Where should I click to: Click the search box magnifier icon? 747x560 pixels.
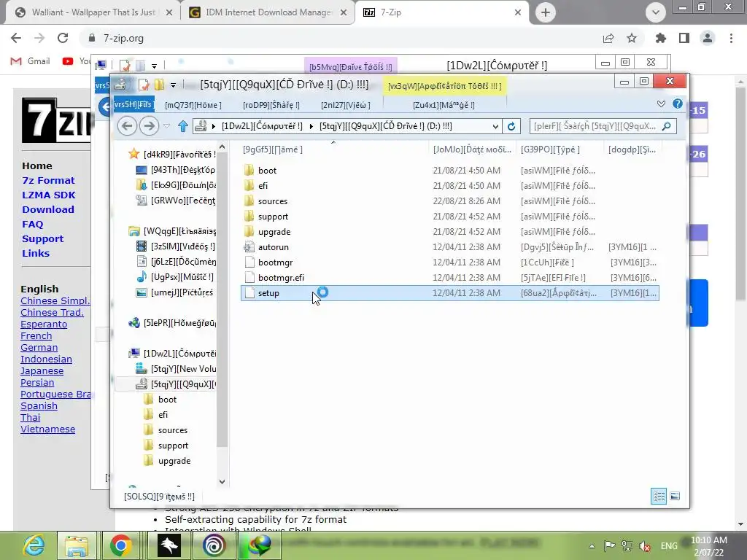tap(667, 126)
